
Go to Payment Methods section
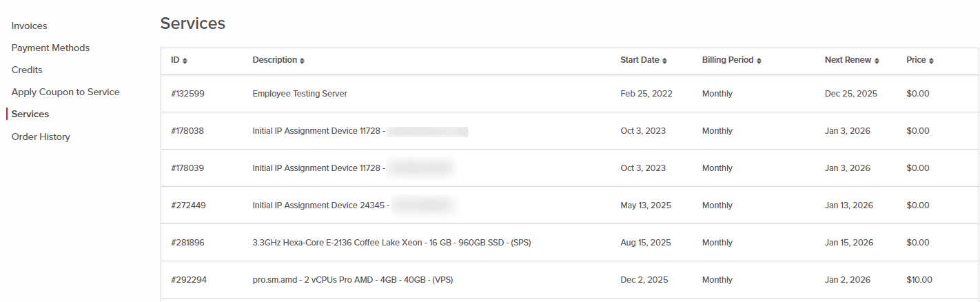click(50, 48)
